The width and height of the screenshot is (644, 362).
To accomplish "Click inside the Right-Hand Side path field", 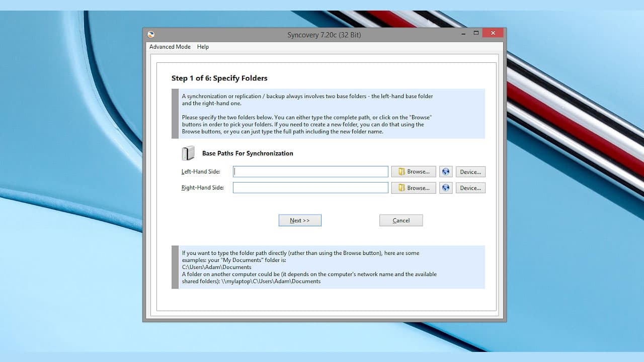I will [310, 188].
